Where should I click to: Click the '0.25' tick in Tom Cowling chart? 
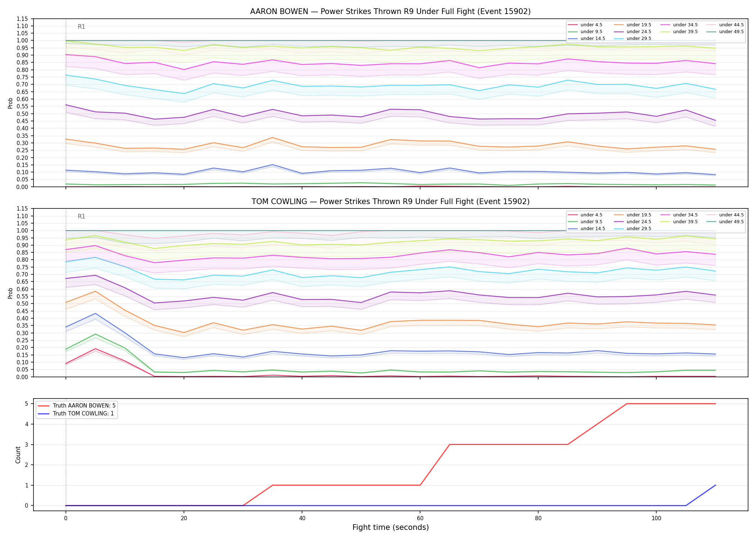(x=23, y=340)
